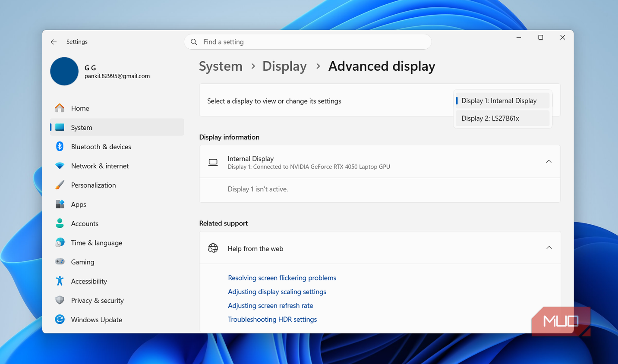This screenshot has height=364, width=618.
Task: Click the Home house icon
Action: 60,108
